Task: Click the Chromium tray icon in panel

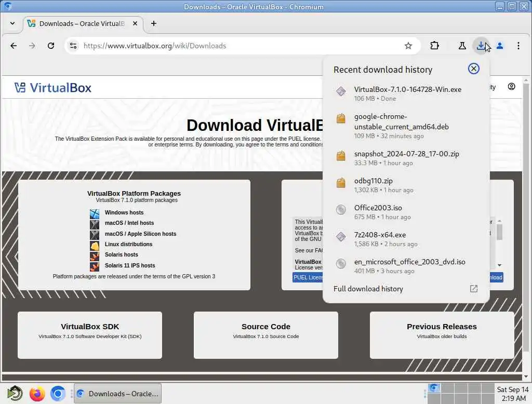Action: 434,388
